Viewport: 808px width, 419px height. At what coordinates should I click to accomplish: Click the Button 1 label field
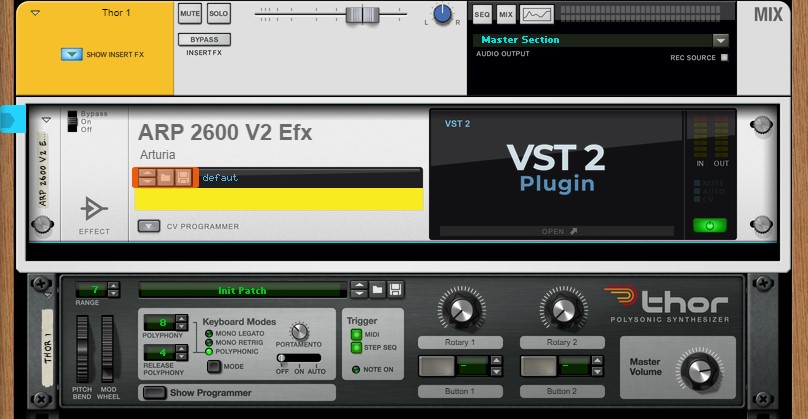click(460, 391)
